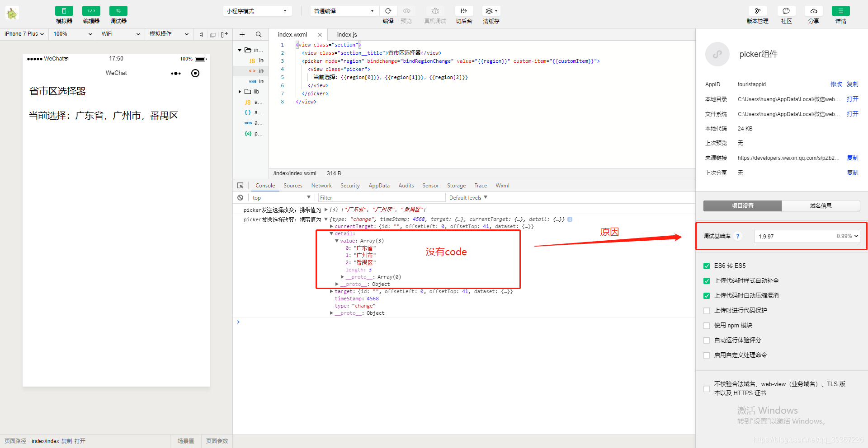Switch to the 域名信息 tab
The height and width of the screenshot is (448, 868).
[821, 206]
